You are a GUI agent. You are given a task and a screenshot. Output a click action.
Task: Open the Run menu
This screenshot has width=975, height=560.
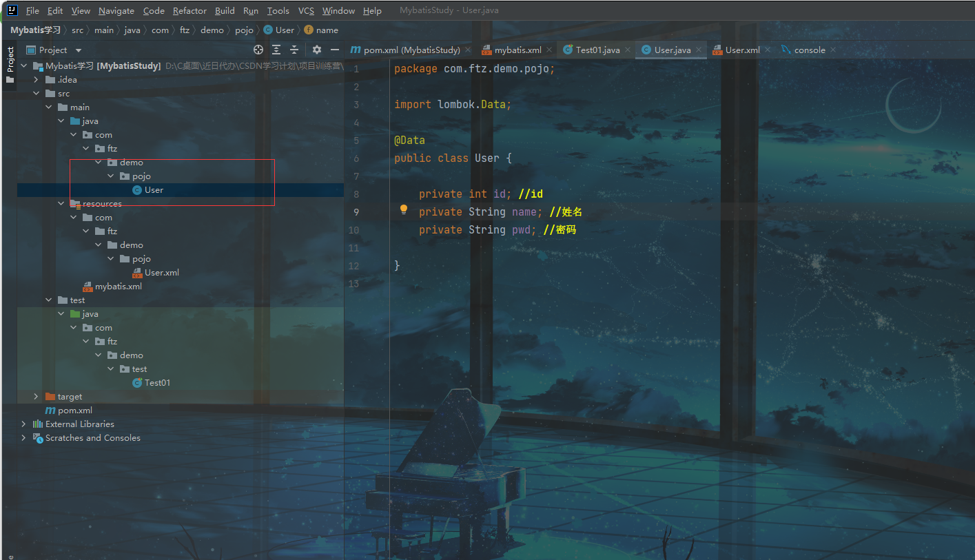[251, 10]
